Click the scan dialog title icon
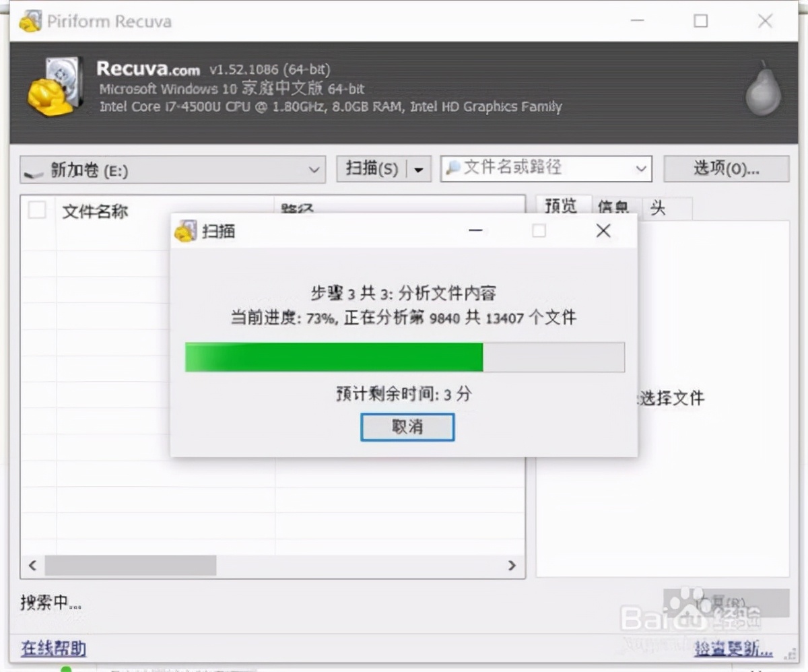Viewport: 808px width, 672px height. (x=185, y=231)
